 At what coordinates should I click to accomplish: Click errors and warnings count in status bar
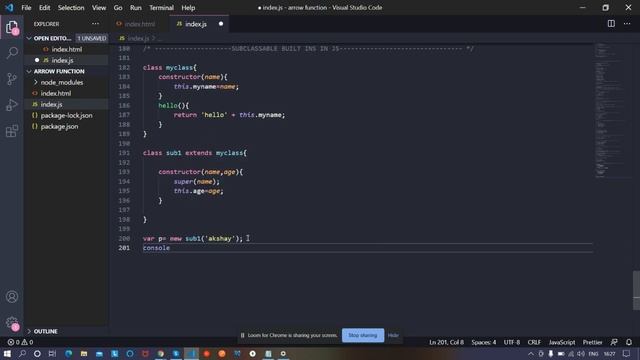pyautogui.click(x=20, y=342)
